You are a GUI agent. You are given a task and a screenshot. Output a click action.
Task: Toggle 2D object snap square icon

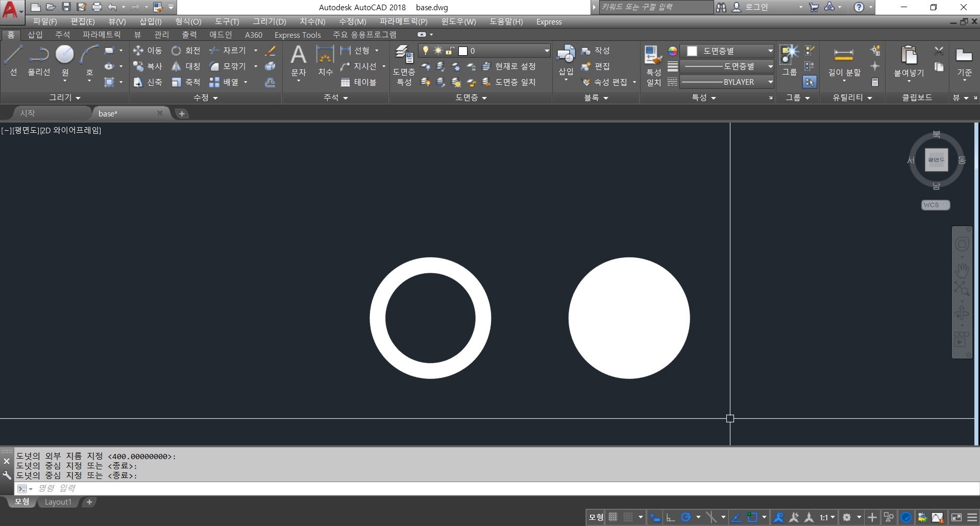[752, 517]
